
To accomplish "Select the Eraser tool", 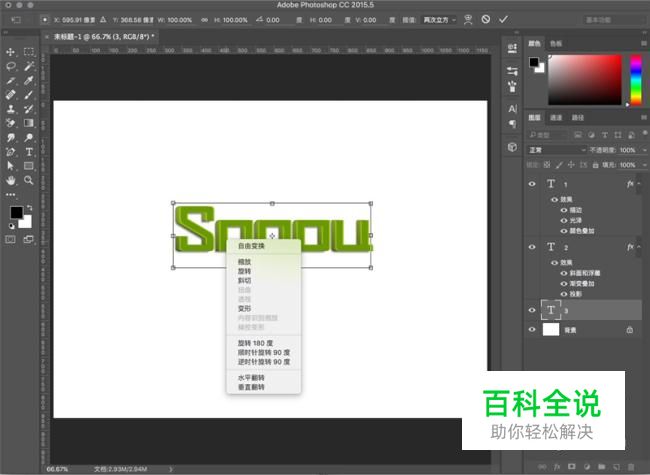I will (x=10, y=123).
